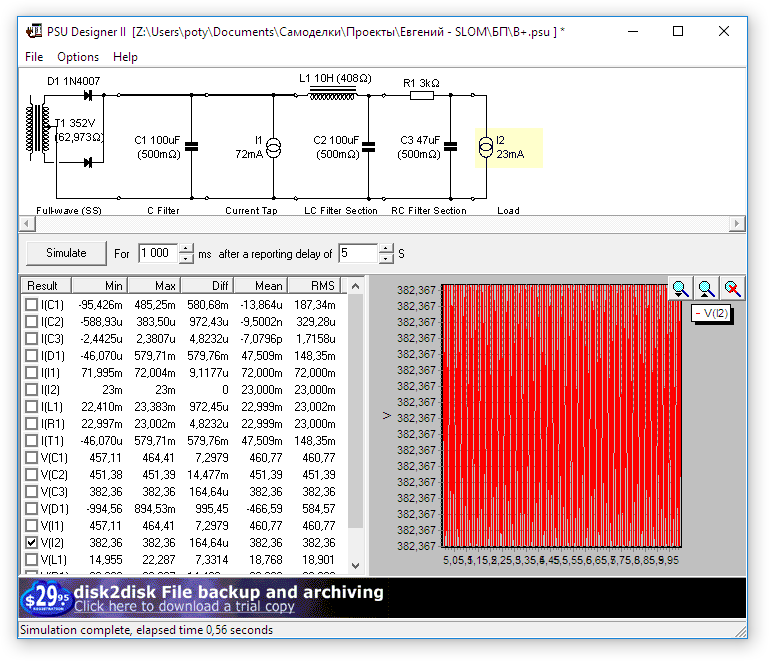
Task: Open the Options menu
Action: (78, 57)
